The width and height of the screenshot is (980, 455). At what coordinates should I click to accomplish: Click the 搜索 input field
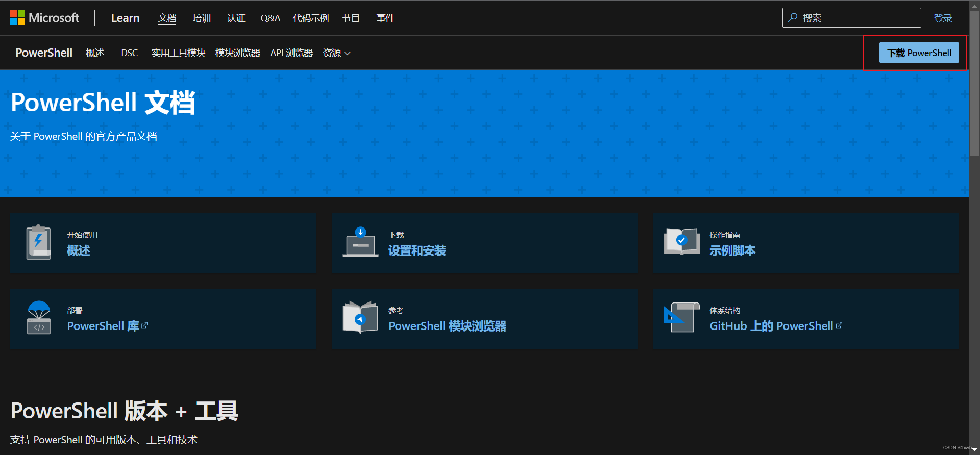click(851, 18)
